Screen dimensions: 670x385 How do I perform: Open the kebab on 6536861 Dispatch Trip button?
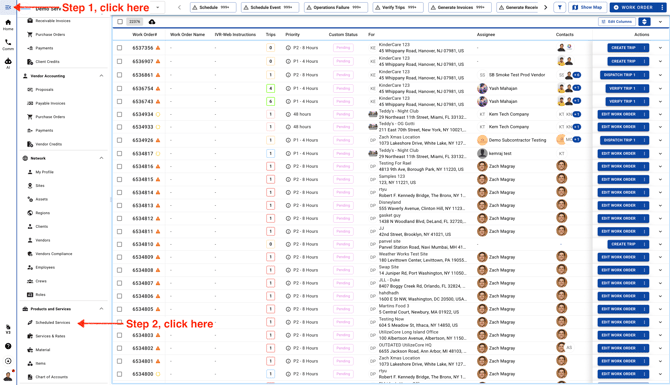(645, 75)
